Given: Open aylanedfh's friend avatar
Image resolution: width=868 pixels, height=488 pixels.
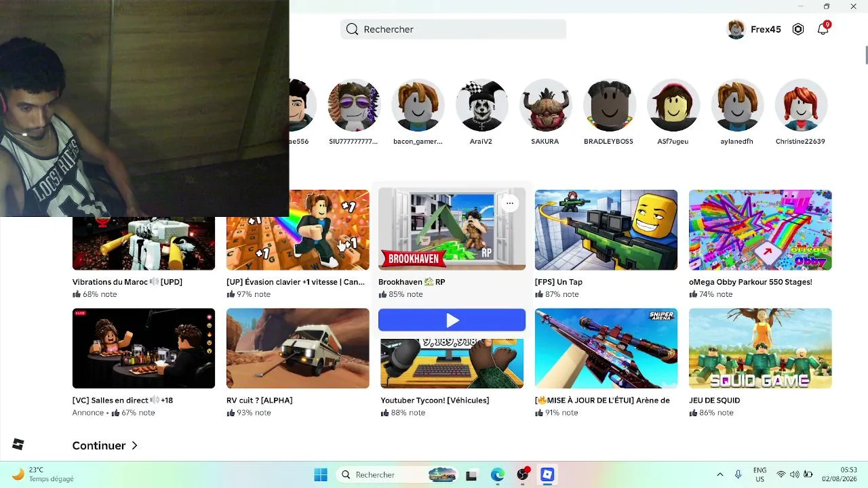Looking at the screenshot, I should click(736, 105).
